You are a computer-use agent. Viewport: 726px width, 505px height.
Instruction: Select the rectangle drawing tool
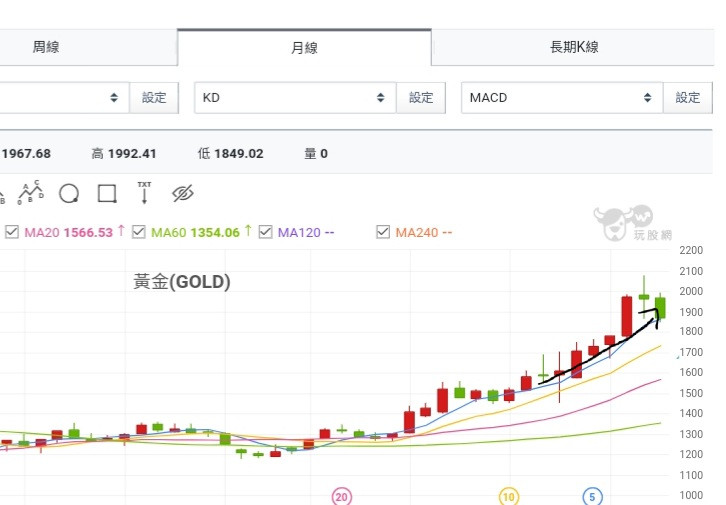tap(107, 193)
